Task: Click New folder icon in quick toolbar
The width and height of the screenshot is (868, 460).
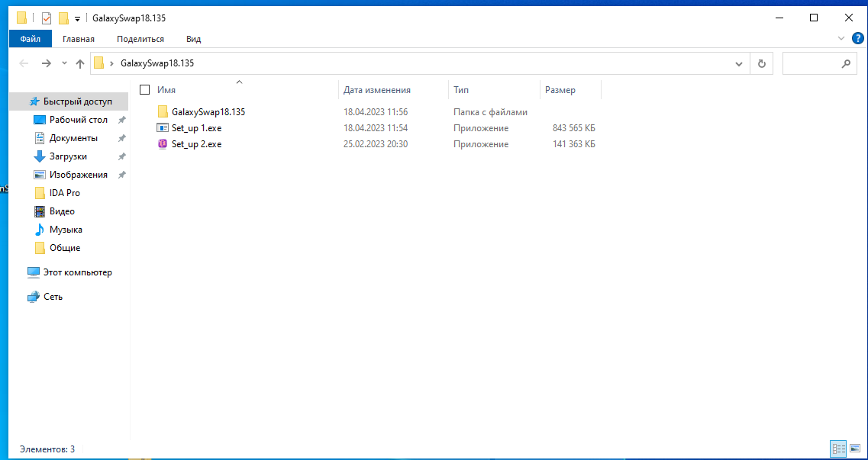Action: point(63,18)
